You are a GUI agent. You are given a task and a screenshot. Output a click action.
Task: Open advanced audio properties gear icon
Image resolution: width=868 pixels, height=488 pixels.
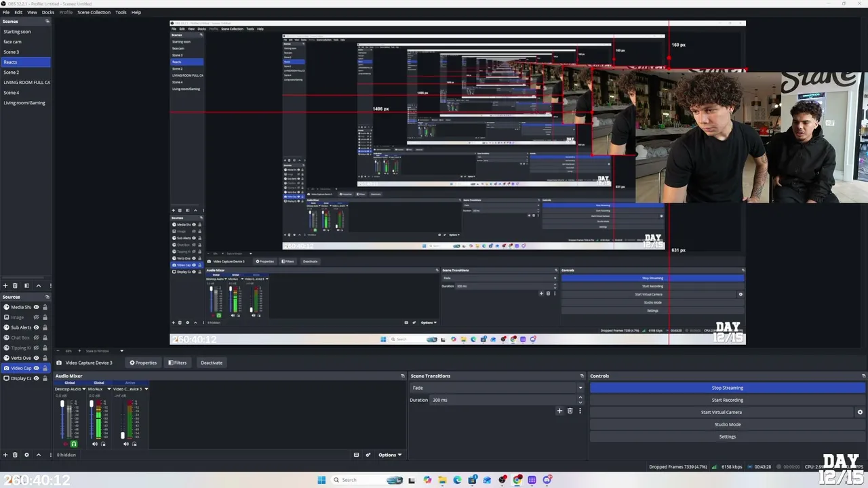point(368,455)
